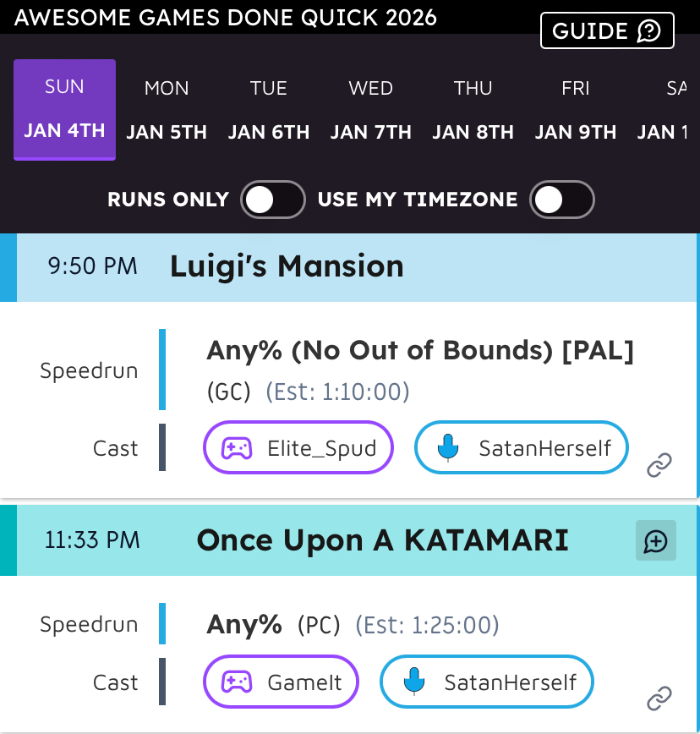Turn on USE MY TIMEZONE switch
This screenshot has height=734, width=700.
(x=561, y=200)
